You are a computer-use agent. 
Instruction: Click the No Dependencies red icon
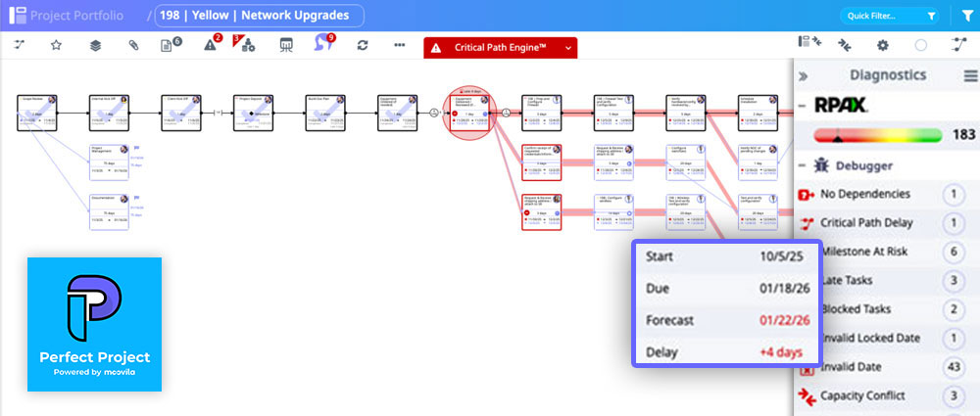(807, 195)
